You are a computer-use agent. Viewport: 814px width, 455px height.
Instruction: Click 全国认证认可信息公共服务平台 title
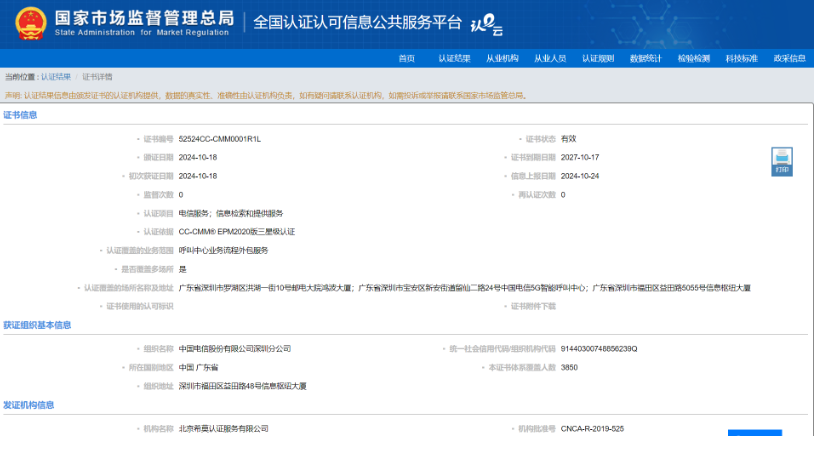357,22
